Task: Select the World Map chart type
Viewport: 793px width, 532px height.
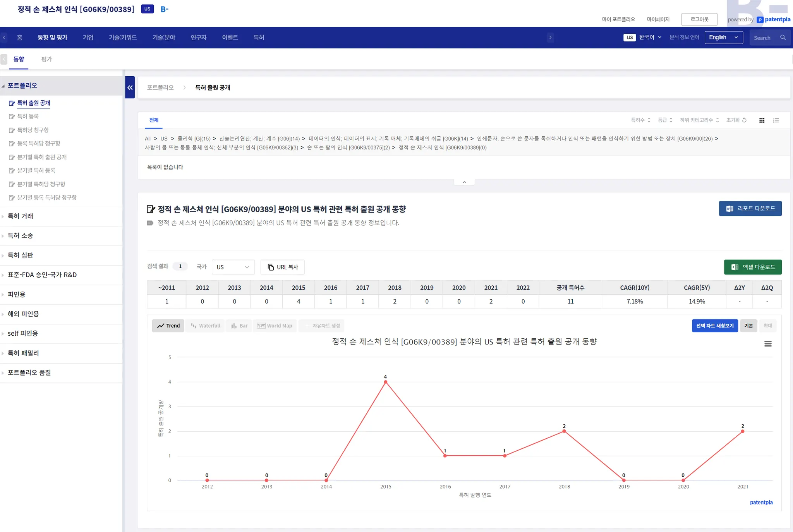Action: 275,326
